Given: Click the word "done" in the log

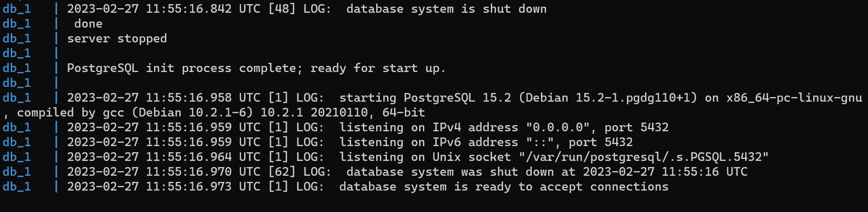Looking at the screenshot, I should point(88,24).
